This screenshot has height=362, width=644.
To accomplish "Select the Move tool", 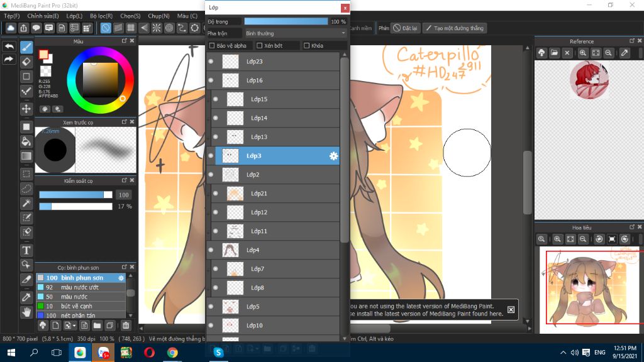I will 26,109.
